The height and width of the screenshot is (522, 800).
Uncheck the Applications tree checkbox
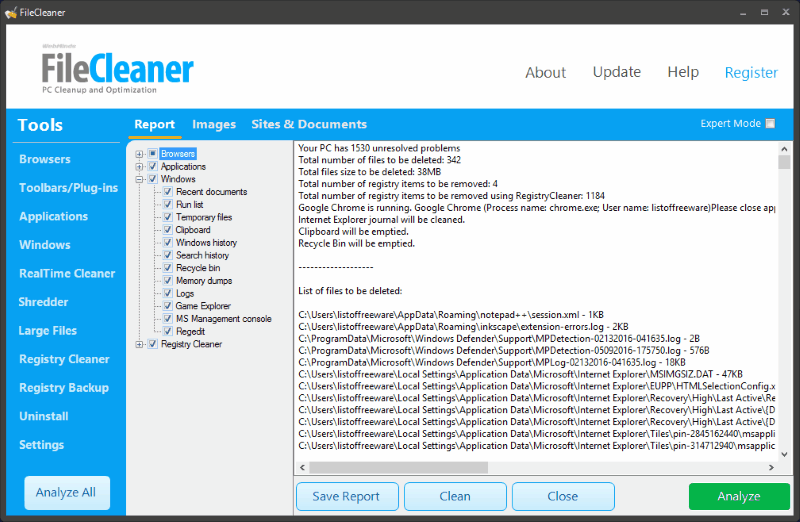153,166
